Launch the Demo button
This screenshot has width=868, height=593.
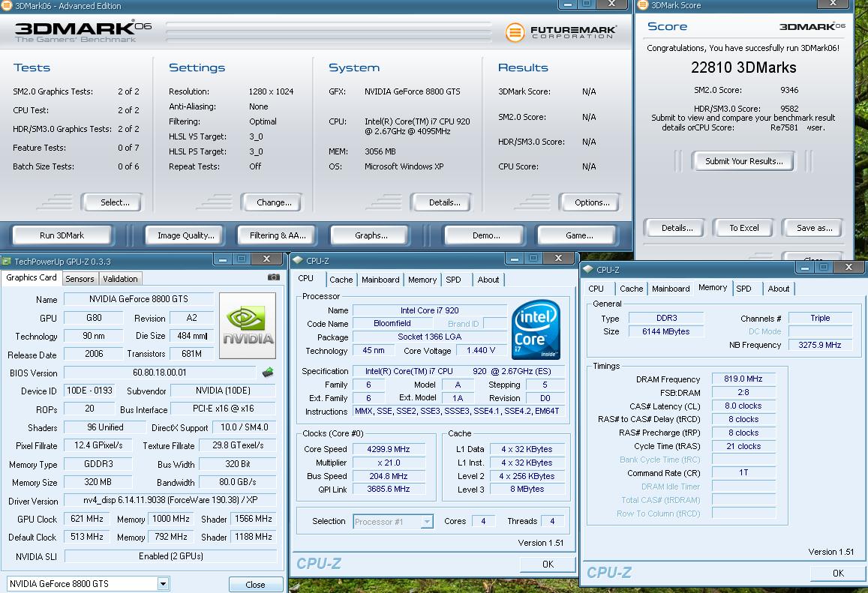tap(486, 235)
